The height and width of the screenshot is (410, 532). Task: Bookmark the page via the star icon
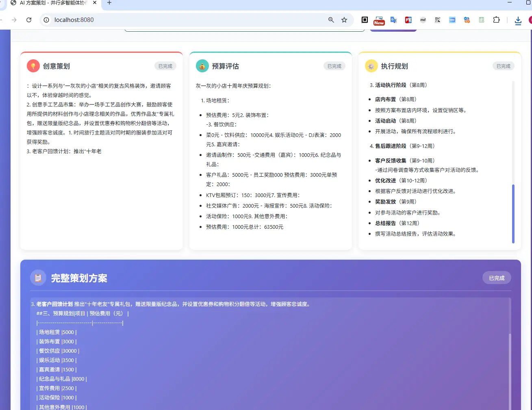pyautogui.click(x=344, y=20)
